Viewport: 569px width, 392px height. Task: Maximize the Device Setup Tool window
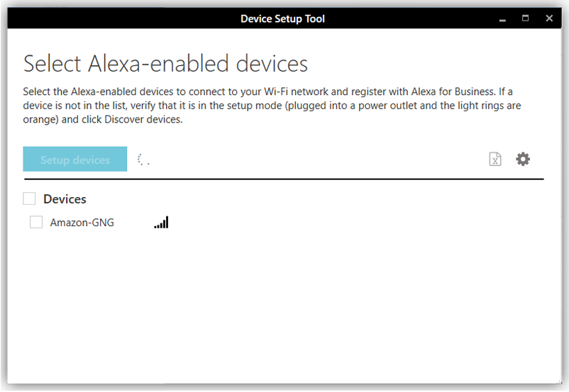pos(525,18)
